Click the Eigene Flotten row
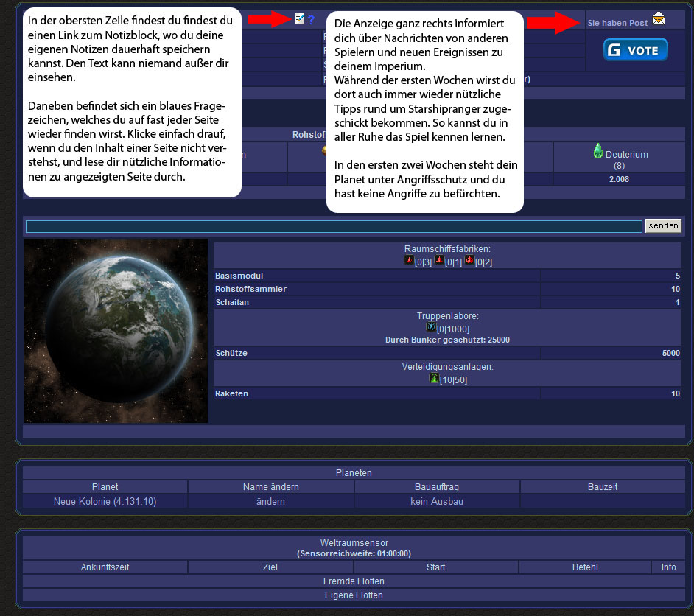The width and height of the screenshot is (694, 616). (354, 595)
